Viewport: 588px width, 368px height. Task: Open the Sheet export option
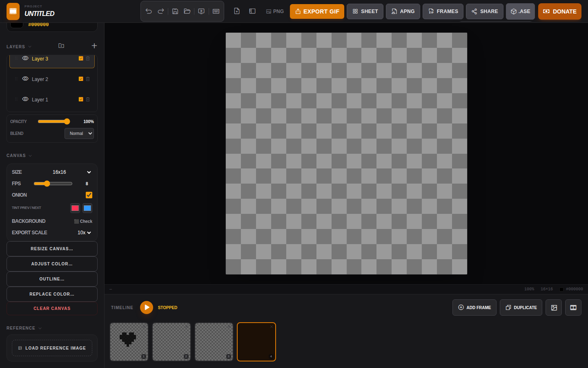click(x=365, y=11)
